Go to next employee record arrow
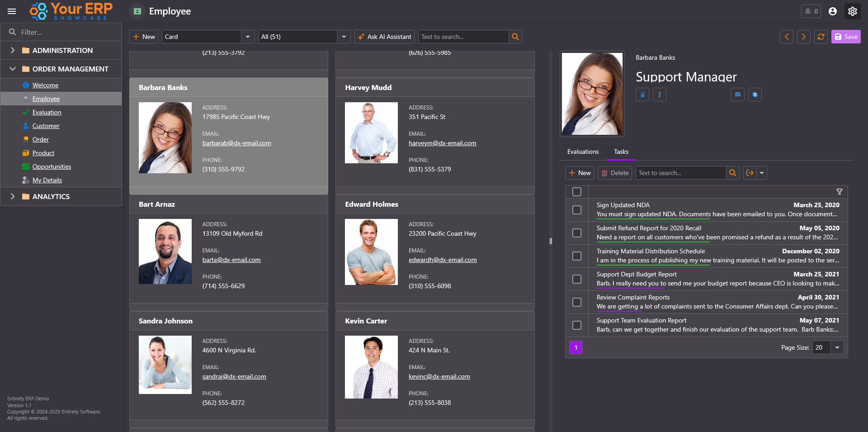 click(803, 37)
